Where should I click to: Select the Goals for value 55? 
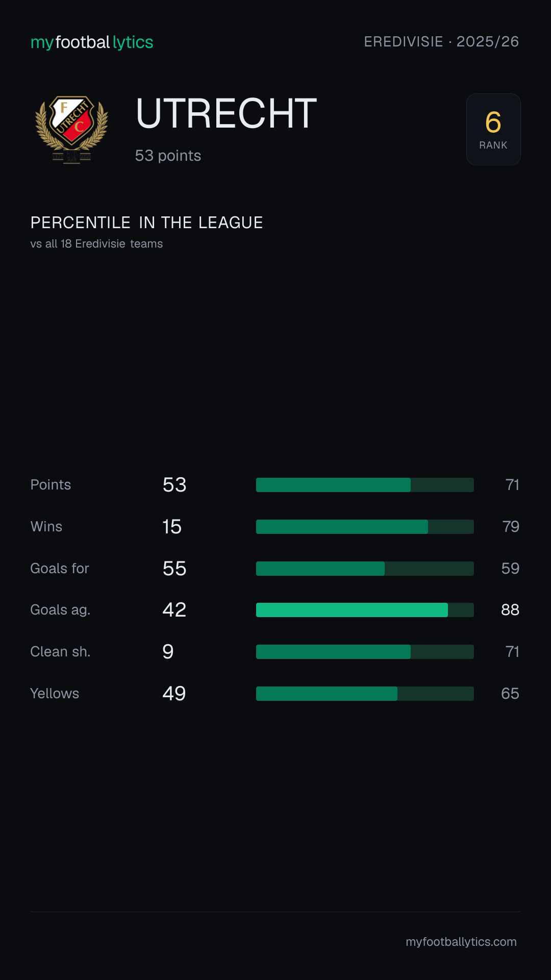click(174, 569)
